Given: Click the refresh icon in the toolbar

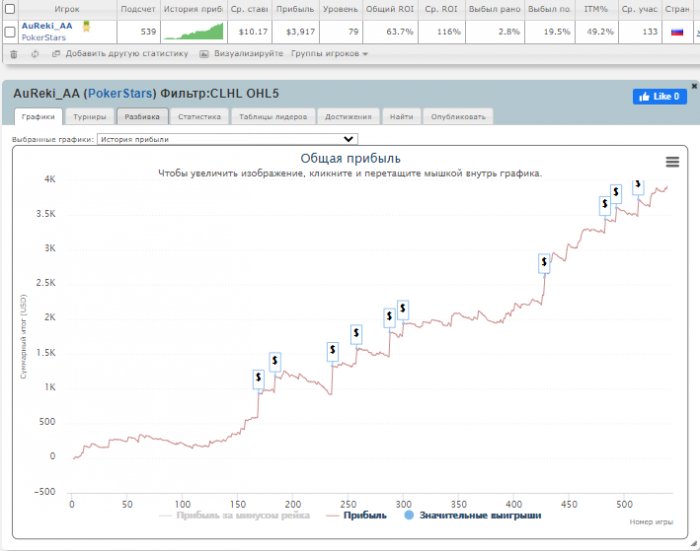Looking at the screenshot, I should (x=34, y=54).
